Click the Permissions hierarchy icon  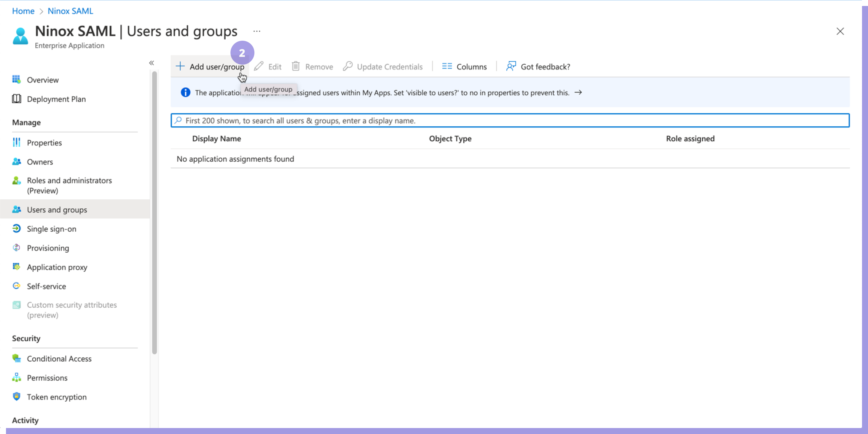tap(16, 377)
